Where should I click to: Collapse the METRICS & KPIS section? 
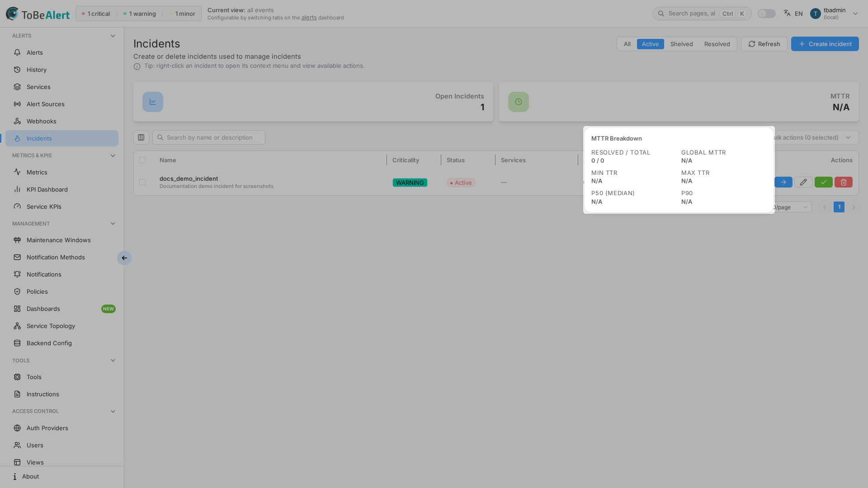tap(113, 155)
